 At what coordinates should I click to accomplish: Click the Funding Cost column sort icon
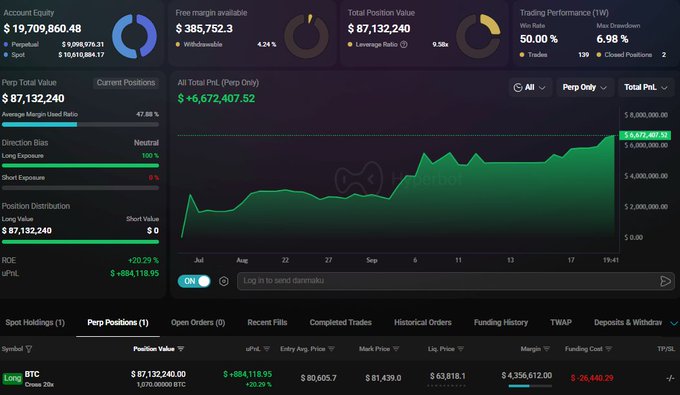coord(608,349)
